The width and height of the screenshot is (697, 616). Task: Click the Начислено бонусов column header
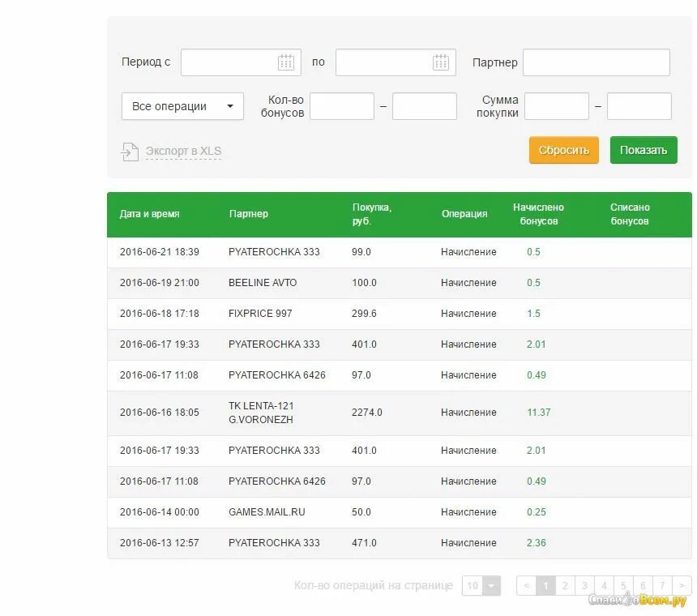(538, 214)
